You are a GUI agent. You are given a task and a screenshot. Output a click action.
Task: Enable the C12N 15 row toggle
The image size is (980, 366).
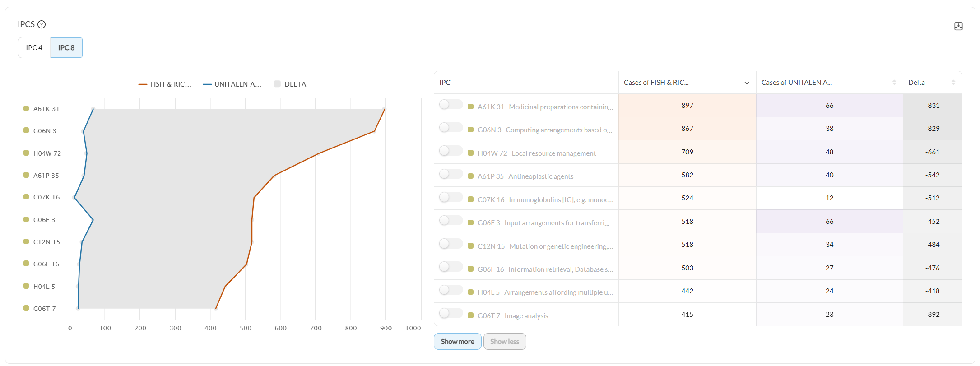pyautogui.click(x=451, y=244)
